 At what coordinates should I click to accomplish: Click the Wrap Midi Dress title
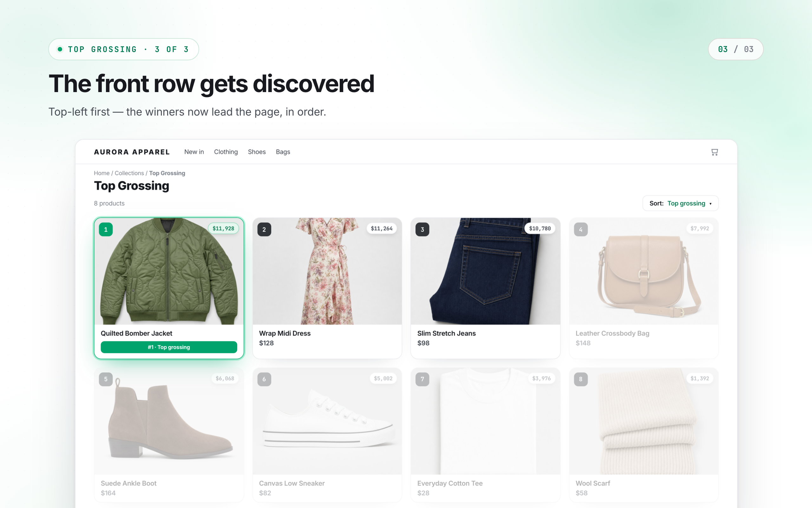point(285,333)
